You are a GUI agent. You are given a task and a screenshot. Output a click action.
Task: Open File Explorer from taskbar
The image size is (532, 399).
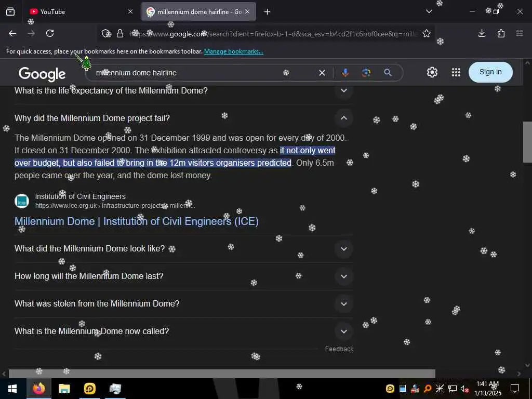point(64,389)
